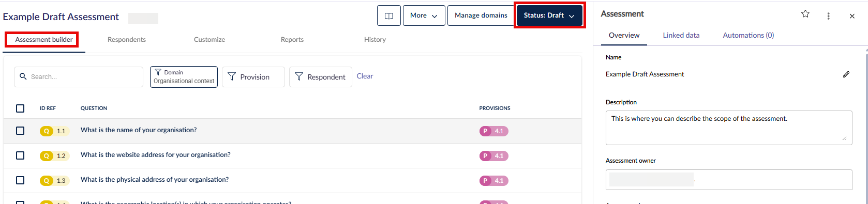This screenshot has height=204, width=868.
Task: Switch to the Respondents tab
Action: pyautogui.click(x=127, y=40)
